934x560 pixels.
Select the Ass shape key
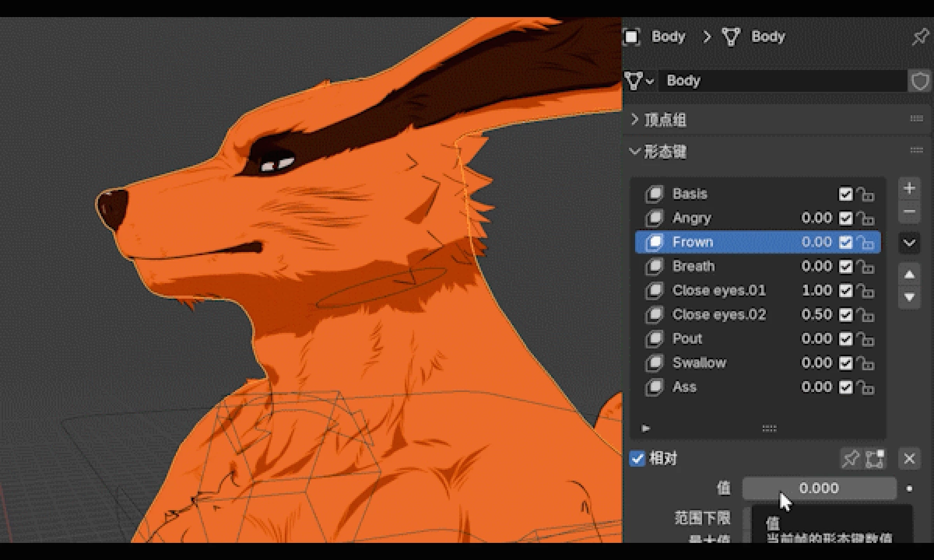[x=758, y=387]
